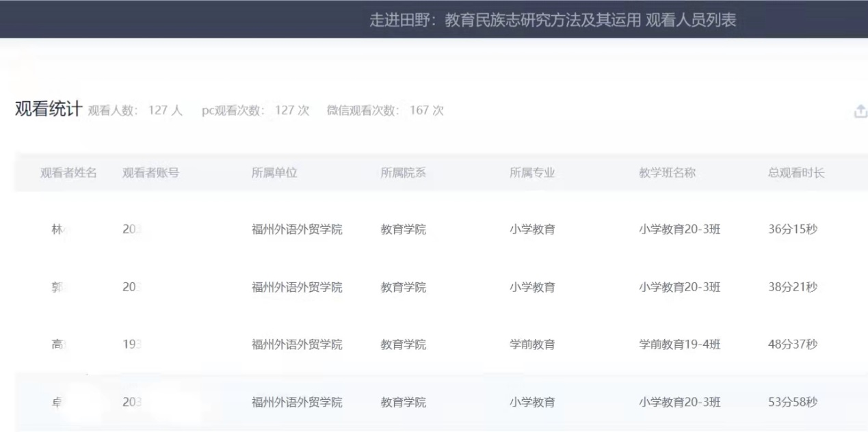Click the 36分15秒 watch duration cell
Screen dimensions: 868x432
793,230
